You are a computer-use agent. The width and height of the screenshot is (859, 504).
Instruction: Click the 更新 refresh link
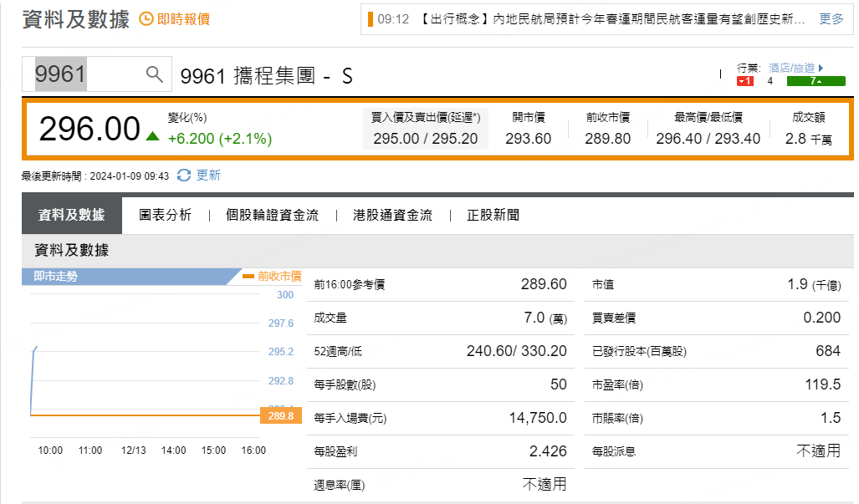tap(208, 176)
